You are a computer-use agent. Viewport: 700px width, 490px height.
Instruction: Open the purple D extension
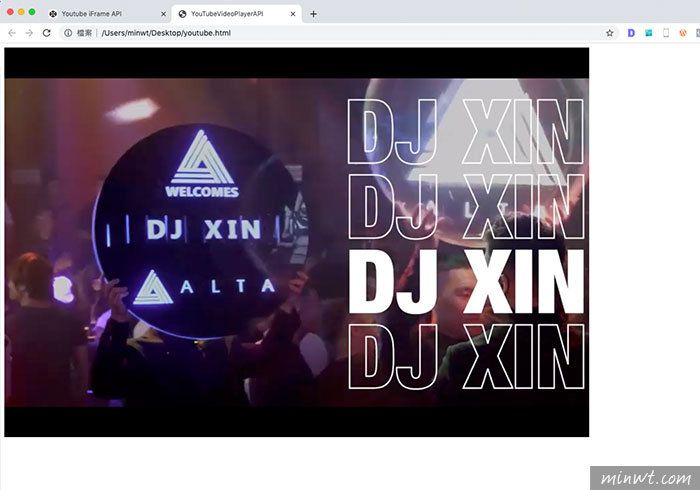[x=631, y=33]
